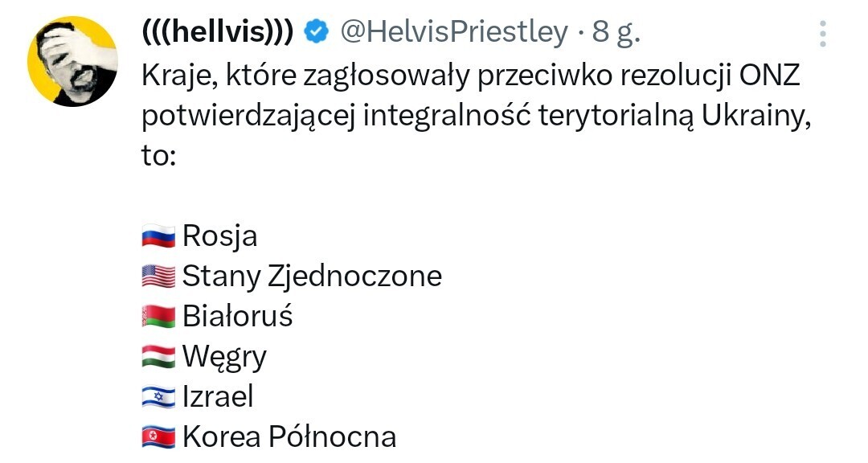
Task: Open the @HelvisPriestley handle link
Action: [x=454, y=32]
